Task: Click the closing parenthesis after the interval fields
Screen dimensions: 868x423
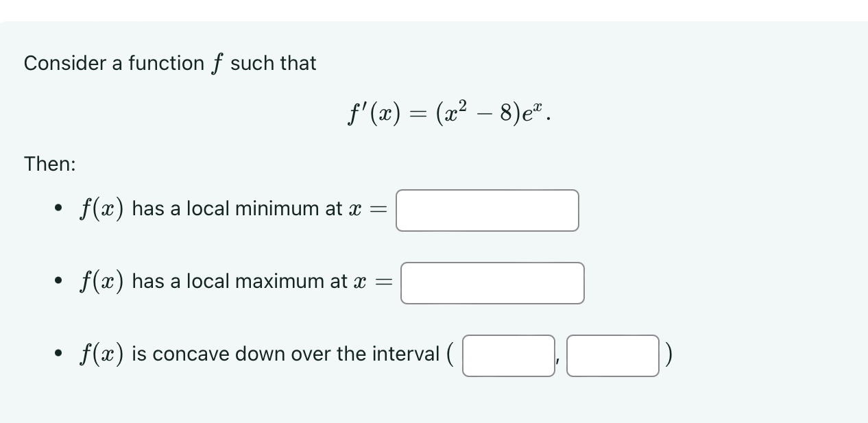Action: click(x=668, y=354)
